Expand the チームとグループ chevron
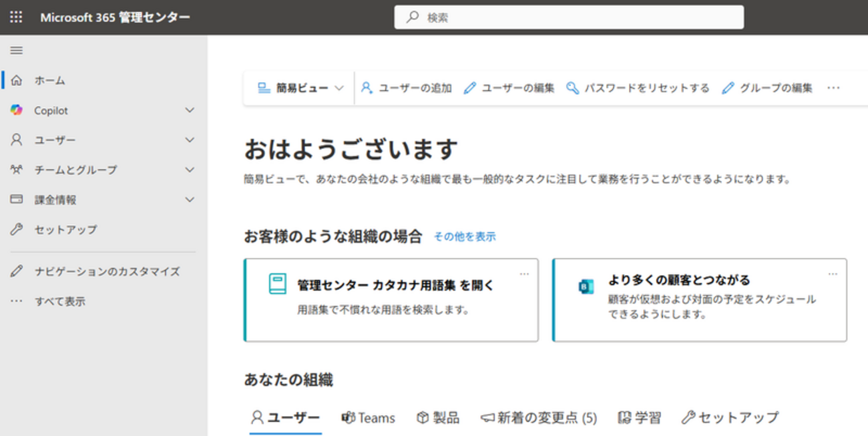The image size is (868, 436). click(190, 170)
